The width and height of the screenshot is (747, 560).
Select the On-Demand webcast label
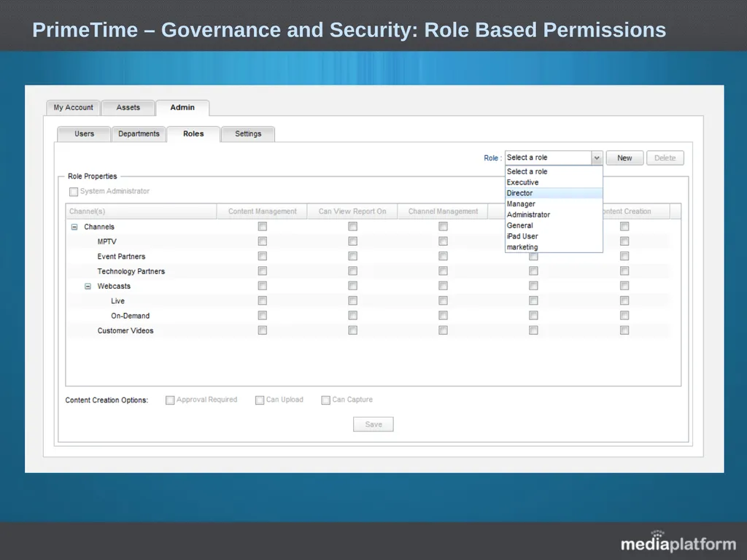[x=130, y=316]
